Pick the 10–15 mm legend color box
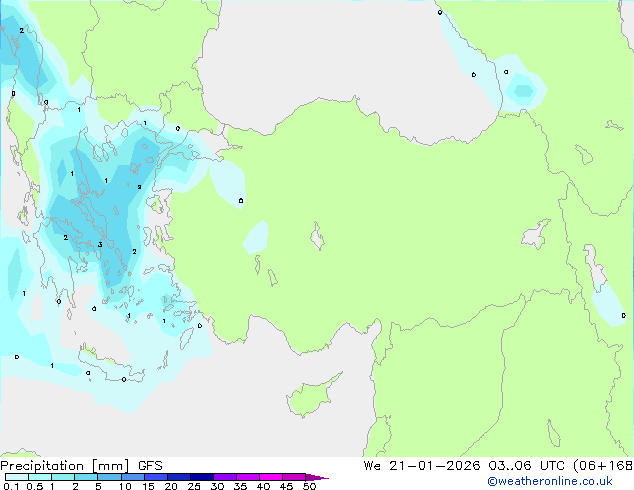This screenshot has height=490, width=634. 133,477
